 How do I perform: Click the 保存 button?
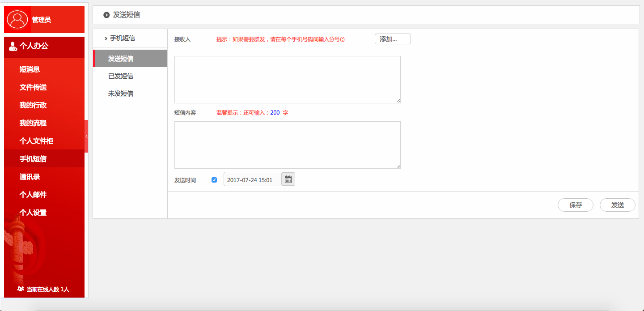tap(575, 205)
